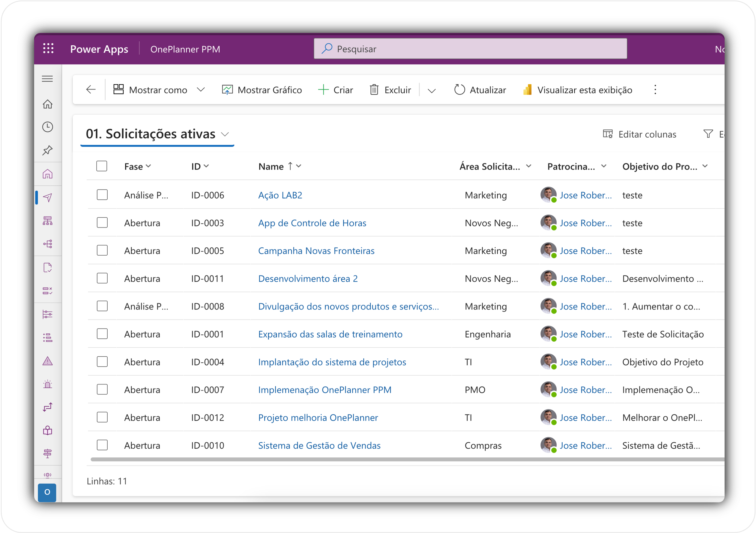Open Projeto melhoria OnePlanner record
Image resolution: width=756 pixels, height=533 pixels.
[318, 418]
